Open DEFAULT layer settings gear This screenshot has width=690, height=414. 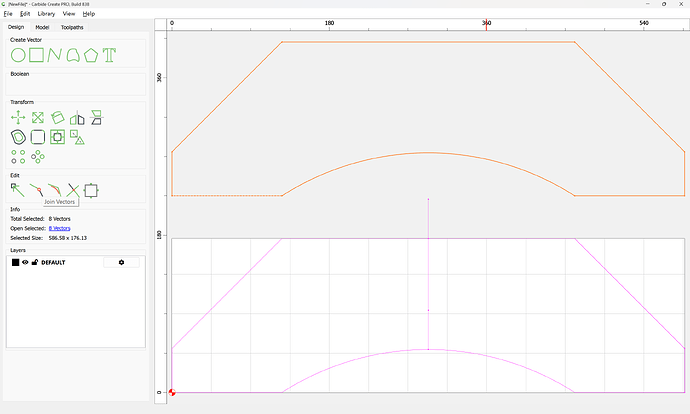(121, 262)
